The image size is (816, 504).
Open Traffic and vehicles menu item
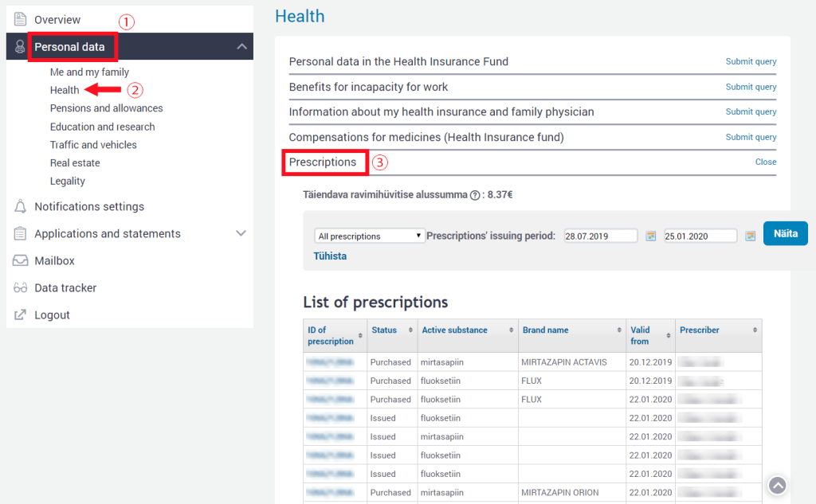point(93,145)
